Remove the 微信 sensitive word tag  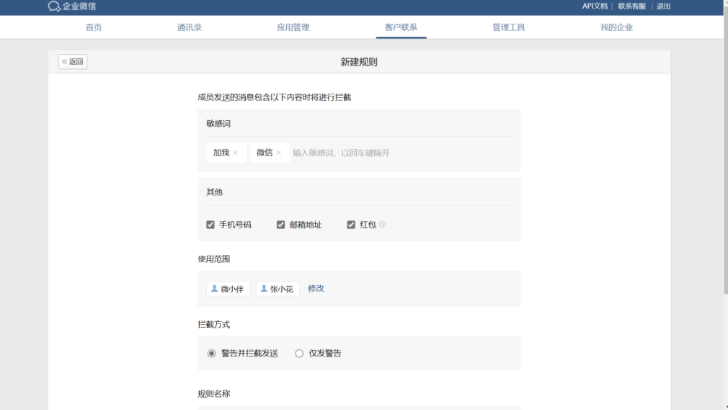[278, 153]
